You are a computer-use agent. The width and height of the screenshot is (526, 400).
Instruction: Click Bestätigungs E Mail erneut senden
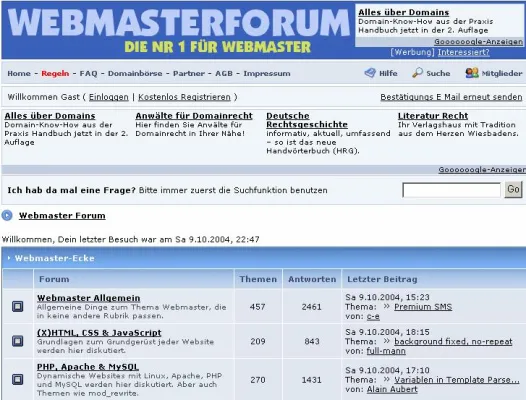click(x=451, y=97)
